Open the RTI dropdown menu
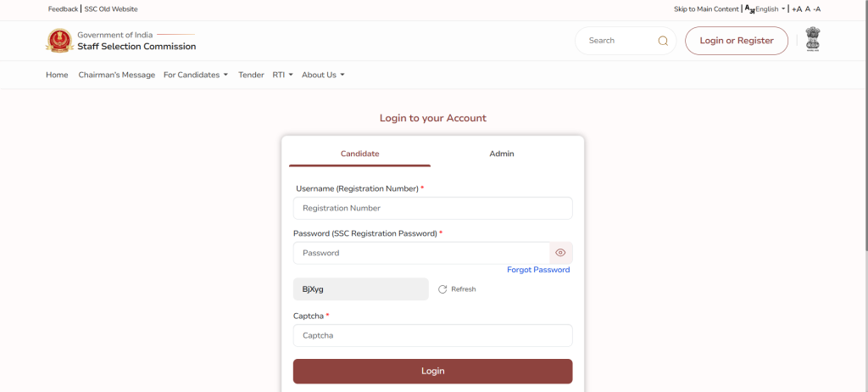Viewport: 868px width, 392px height. pos(282,75)
